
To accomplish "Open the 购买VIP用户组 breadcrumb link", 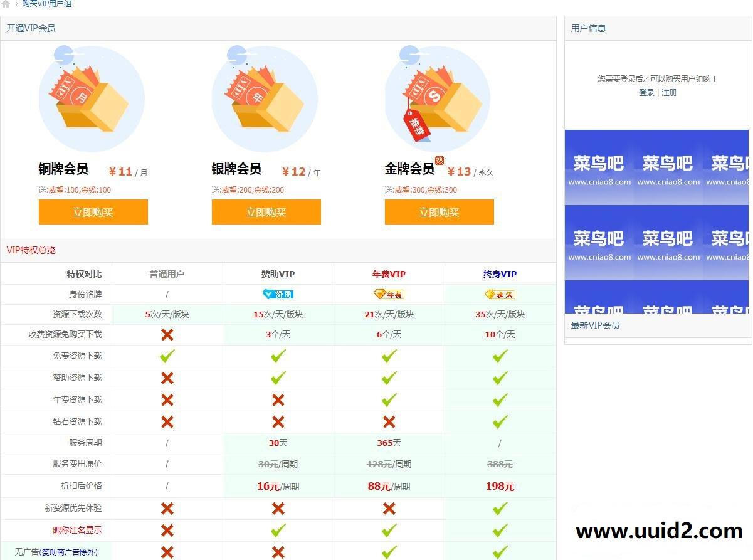I will pos(47,4).
